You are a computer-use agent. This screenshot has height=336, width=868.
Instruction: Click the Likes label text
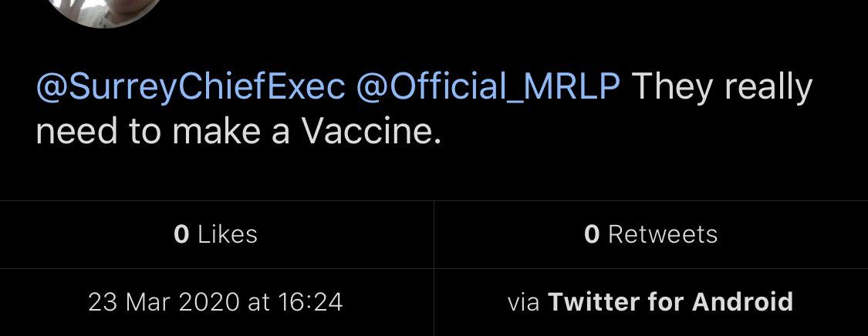(x=228, y=234)
